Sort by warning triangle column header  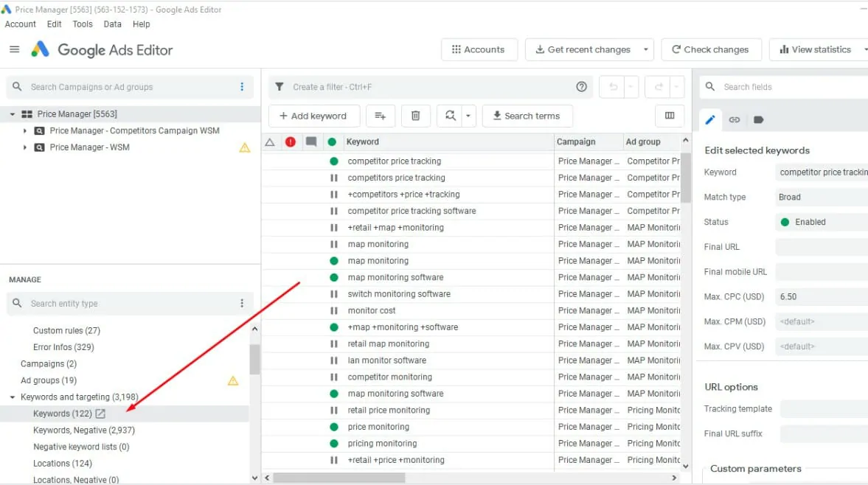[x=270, y=142]
